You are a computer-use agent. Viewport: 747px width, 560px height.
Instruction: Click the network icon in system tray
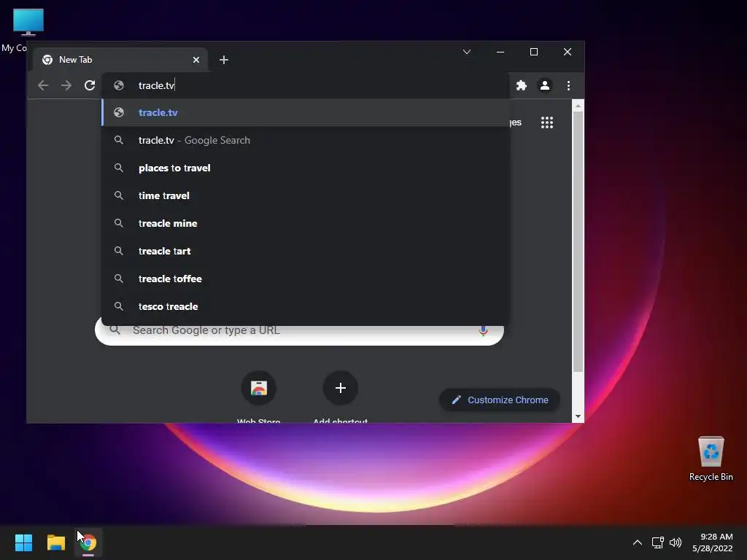(657, 542)
